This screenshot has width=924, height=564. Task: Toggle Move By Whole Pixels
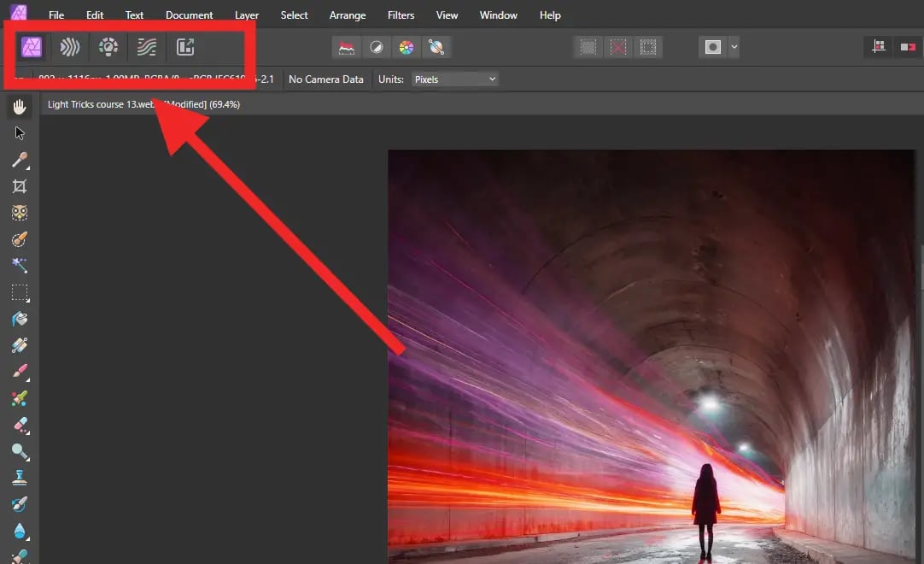pos(908,47)
